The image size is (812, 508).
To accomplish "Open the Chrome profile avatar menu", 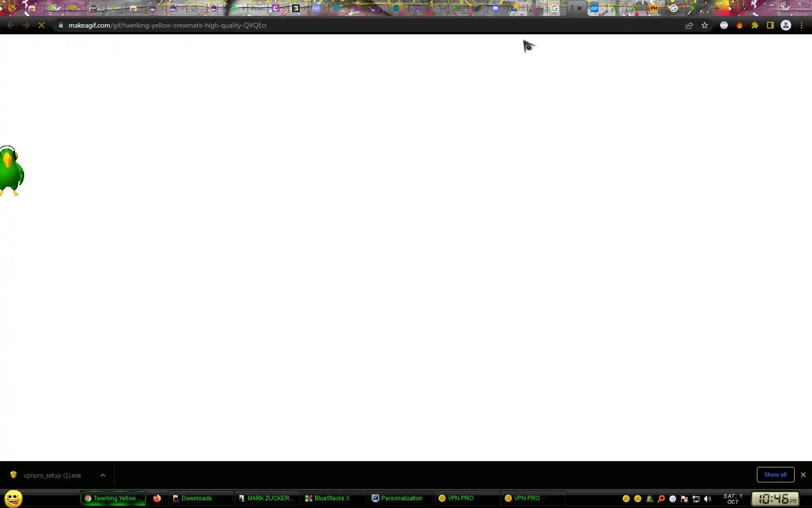I will coord(786,25).
